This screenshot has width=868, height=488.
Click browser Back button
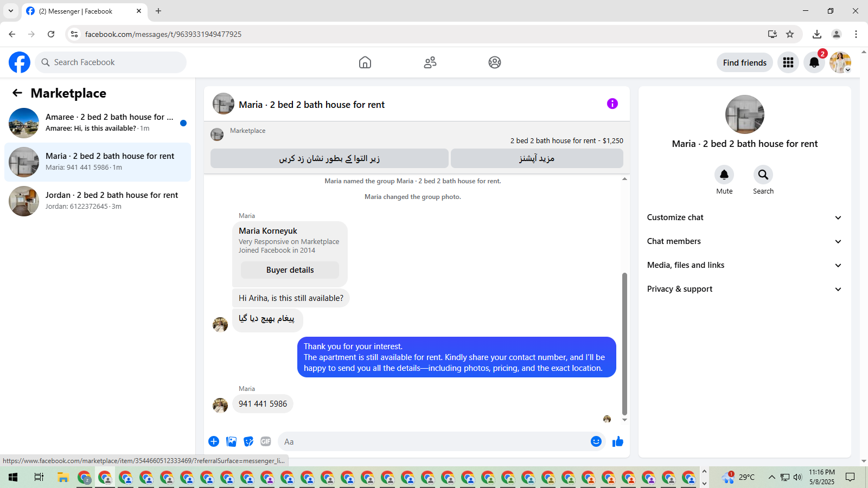(12, 34)
